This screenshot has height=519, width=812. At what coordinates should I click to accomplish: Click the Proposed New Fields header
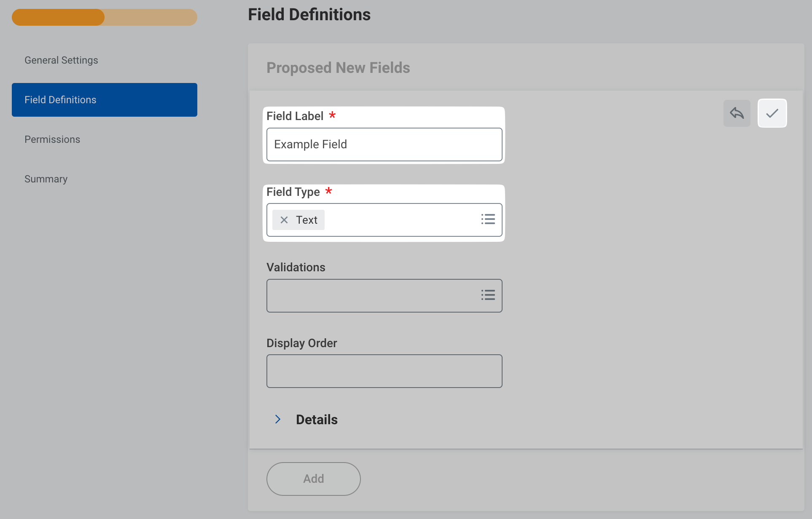(338, 68)
